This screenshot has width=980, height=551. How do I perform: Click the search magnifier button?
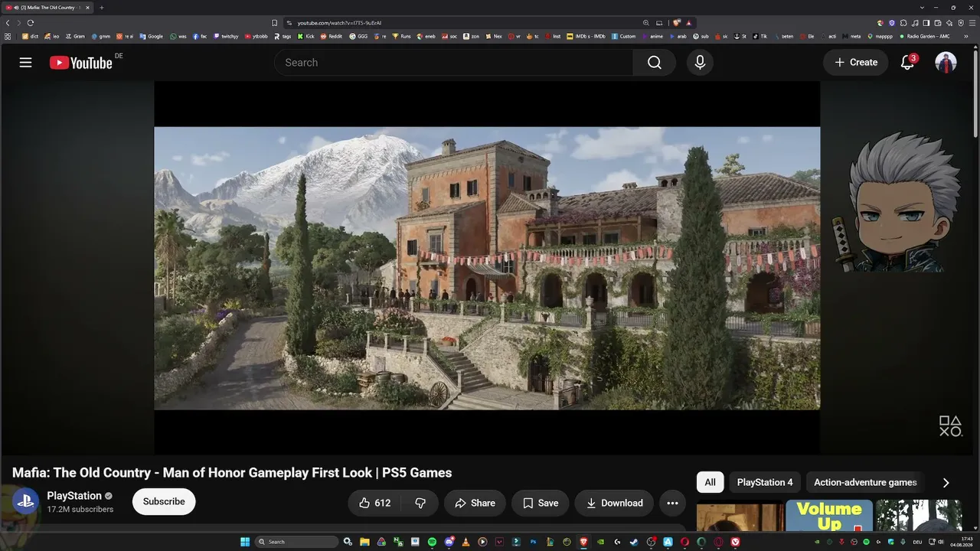pos(654,63)
